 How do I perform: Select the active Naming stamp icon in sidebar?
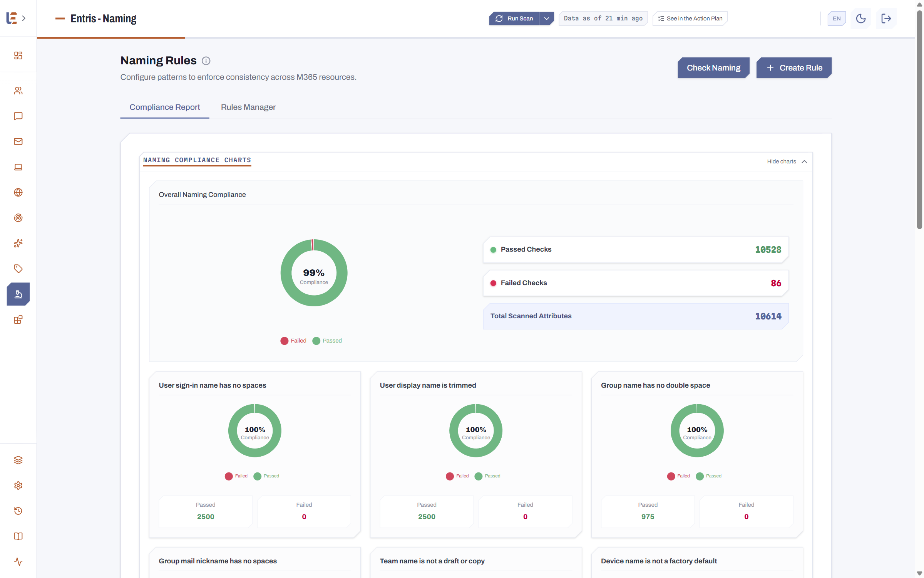[18, 294]
